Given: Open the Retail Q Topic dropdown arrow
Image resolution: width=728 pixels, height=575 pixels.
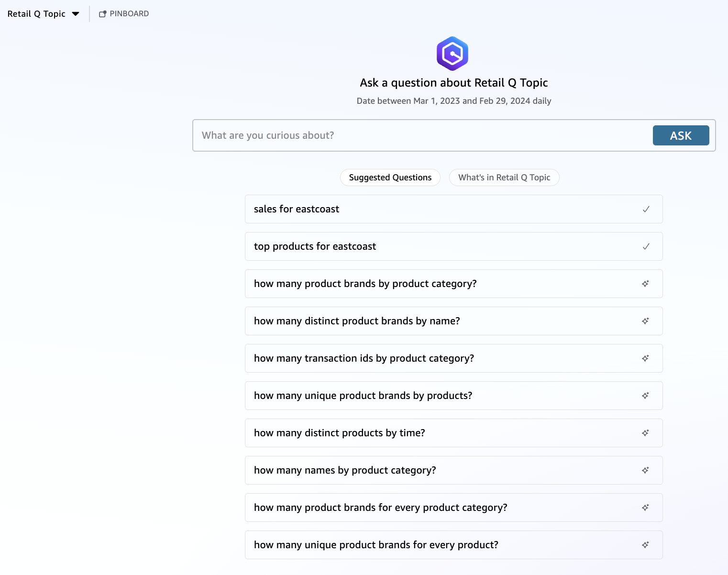Looking at the screenshot, I should [76, 14].
